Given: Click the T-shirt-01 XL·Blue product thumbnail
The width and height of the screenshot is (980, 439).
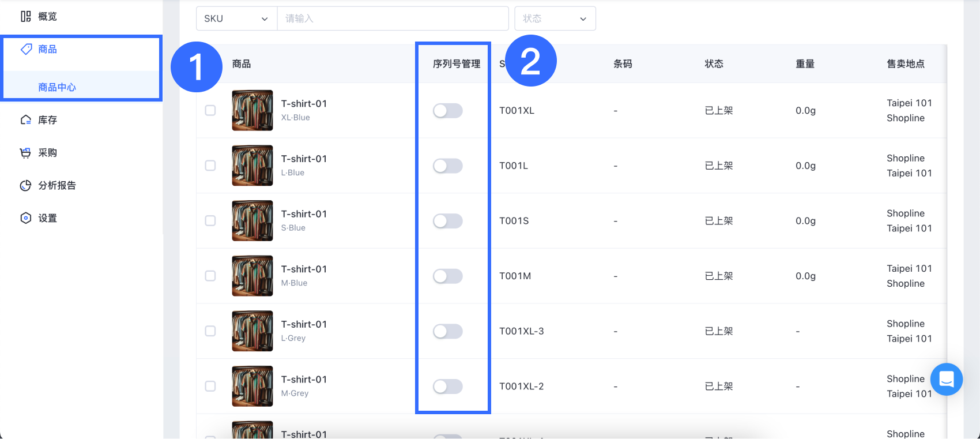Looking at the screenshot, I should pyautogui.click(x=252, y=110).
